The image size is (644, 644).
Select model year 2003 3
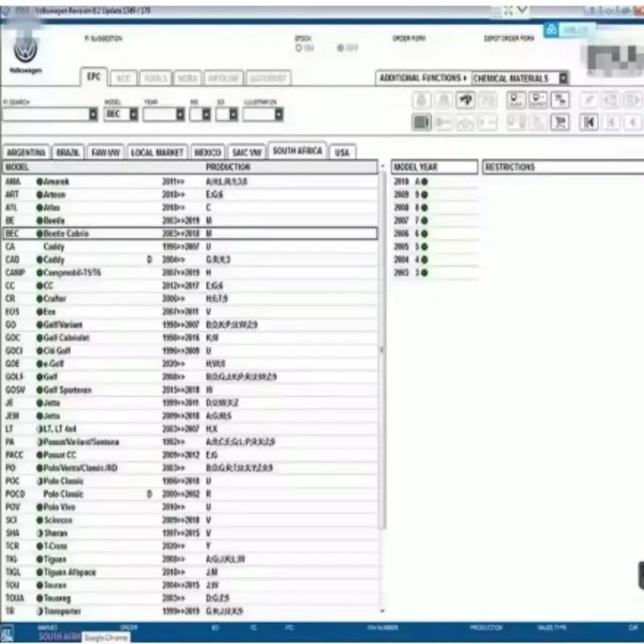[x=435, y=272]
